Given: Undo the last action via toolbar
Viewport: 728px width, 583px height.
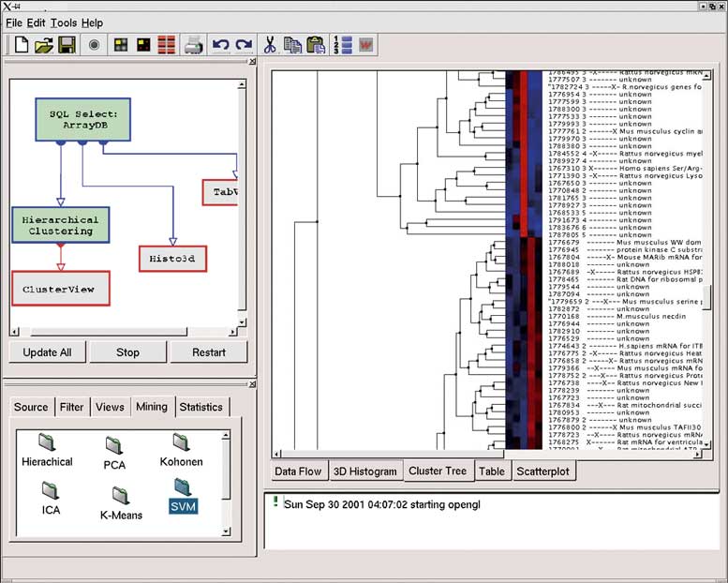Looking at the screenshot, I should click(221, 44).
